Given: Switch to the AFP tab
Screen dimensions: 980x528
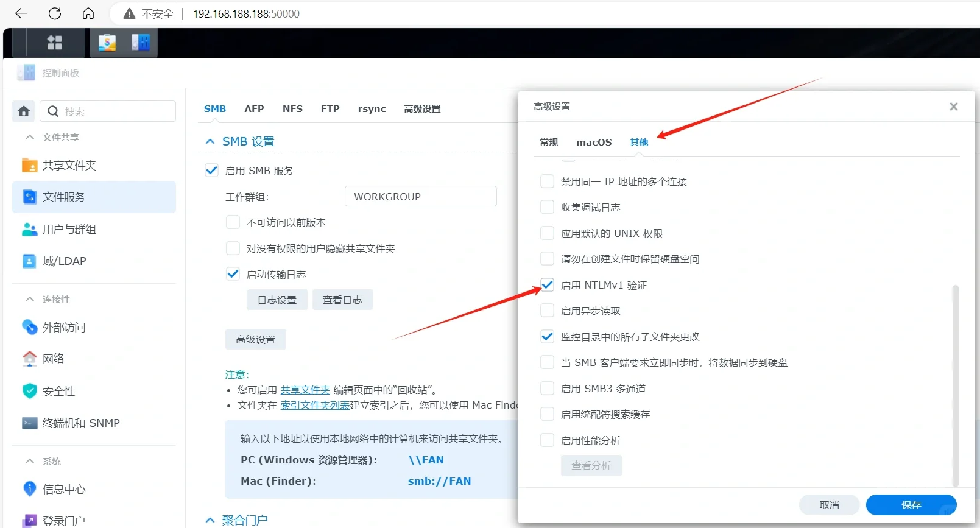Looking at the screenshot, I should point(254,108).
